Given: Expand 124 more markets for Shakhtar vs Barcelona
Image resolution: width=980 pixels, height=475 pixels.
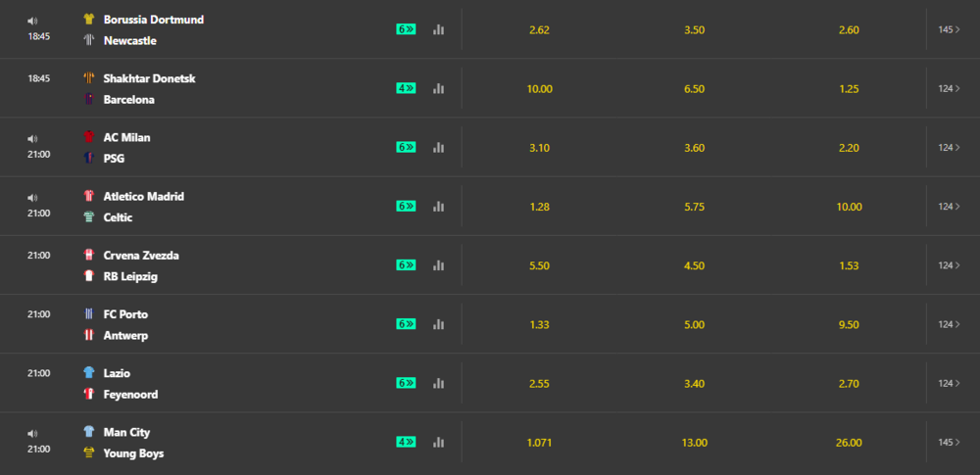Looking at the screenshot, I should (x=949, y=89).
